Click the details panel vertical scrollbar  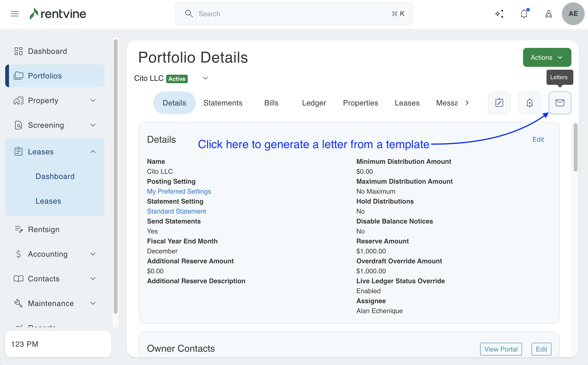tap(575, 147)
